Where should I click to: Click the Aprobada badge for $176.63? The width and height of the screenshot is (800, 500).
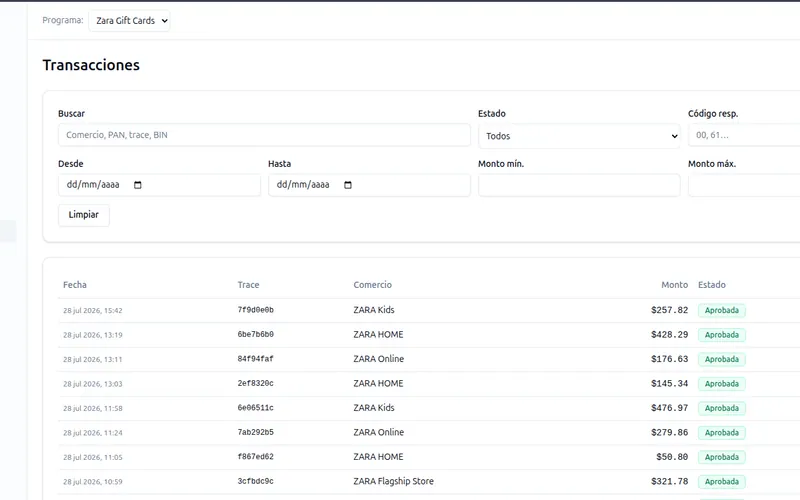click(721, 359)
